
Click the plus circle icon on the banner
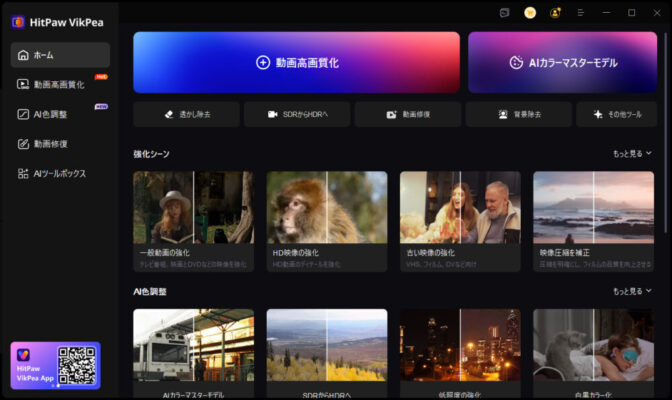[x=263, y=63]
